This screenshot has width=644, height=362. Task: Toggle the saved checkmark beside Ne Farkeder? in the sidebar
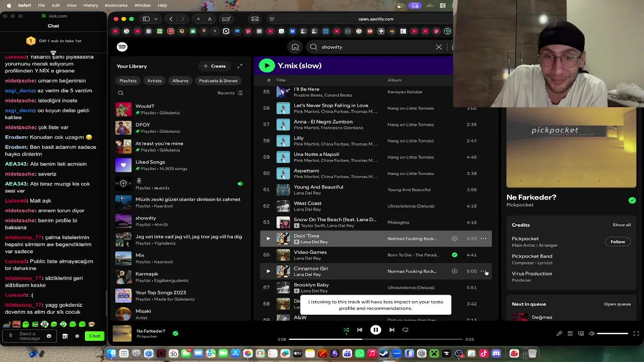click(x=632, y=200)
